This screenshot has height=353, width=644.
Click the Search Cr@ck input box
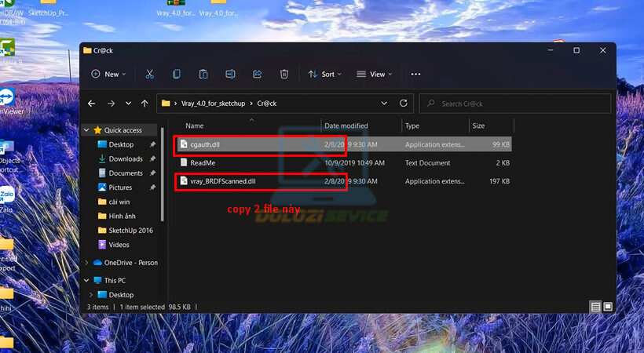coord(518,103)
